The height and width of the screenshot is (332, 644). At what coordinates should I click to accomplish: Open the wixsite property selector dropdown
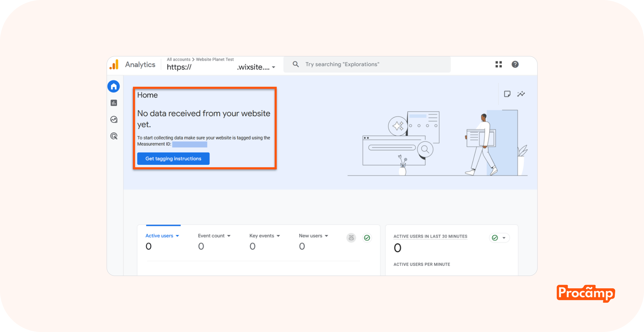[x=273, y=67]
